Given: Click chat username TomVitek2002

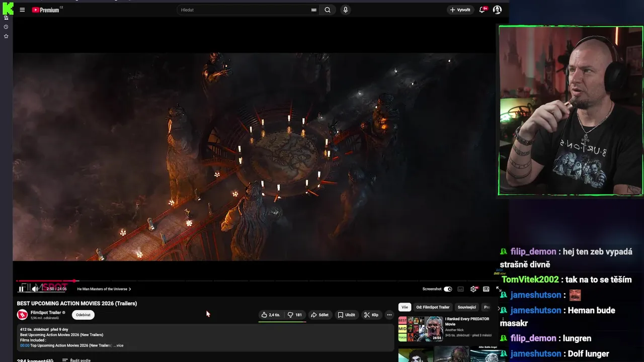Looking at the screenshot, I should click(530, 280).
